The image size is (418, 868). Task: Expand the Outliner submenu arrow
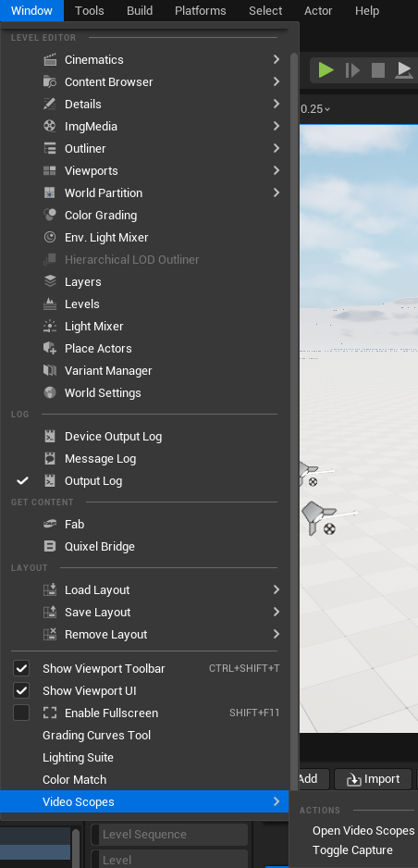tap(277, 148)
